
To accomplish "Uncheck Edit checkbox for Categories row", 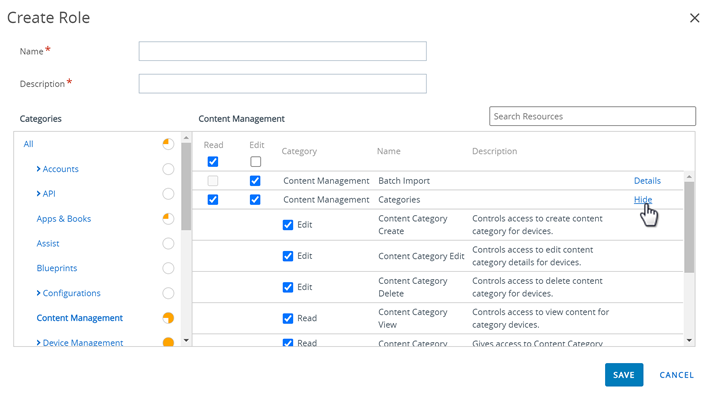I will click(x=255, y=200).
